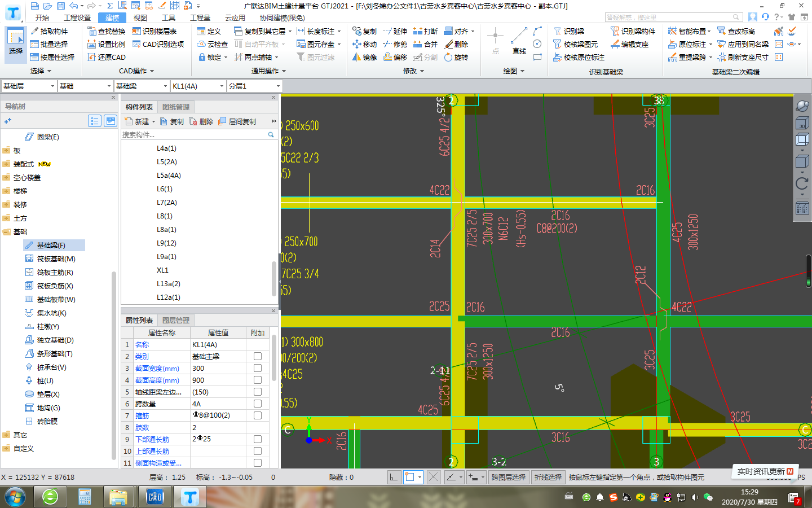Open the file explorer taskbar icon
The image size is (812, 508).
point(118,497)
